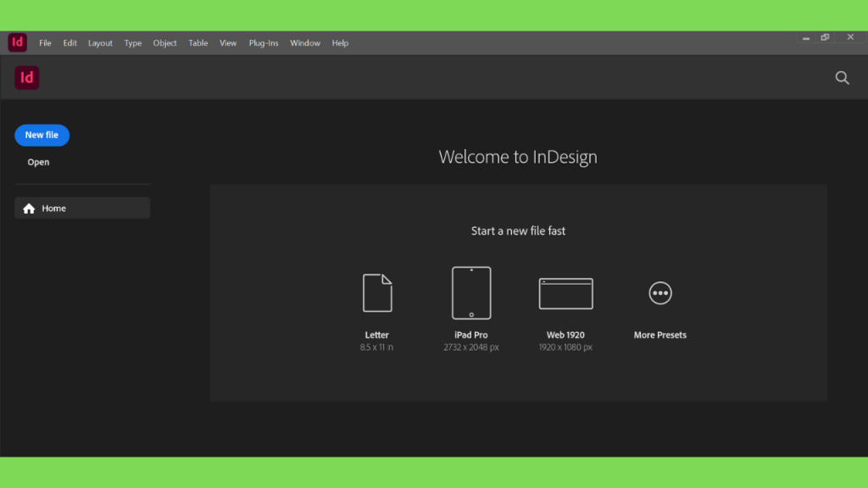Open the Type menu
This screenshot has height=488, width=868.
(x=133, y=43)
